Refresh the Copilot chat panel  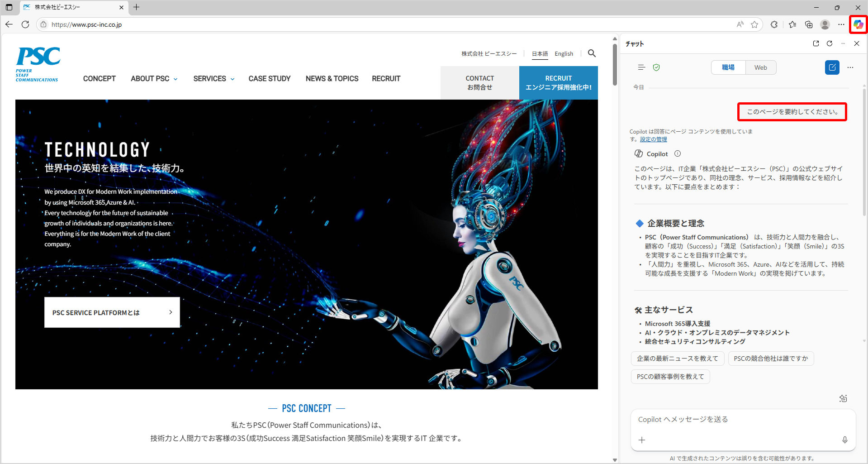(x=829, y=43)
